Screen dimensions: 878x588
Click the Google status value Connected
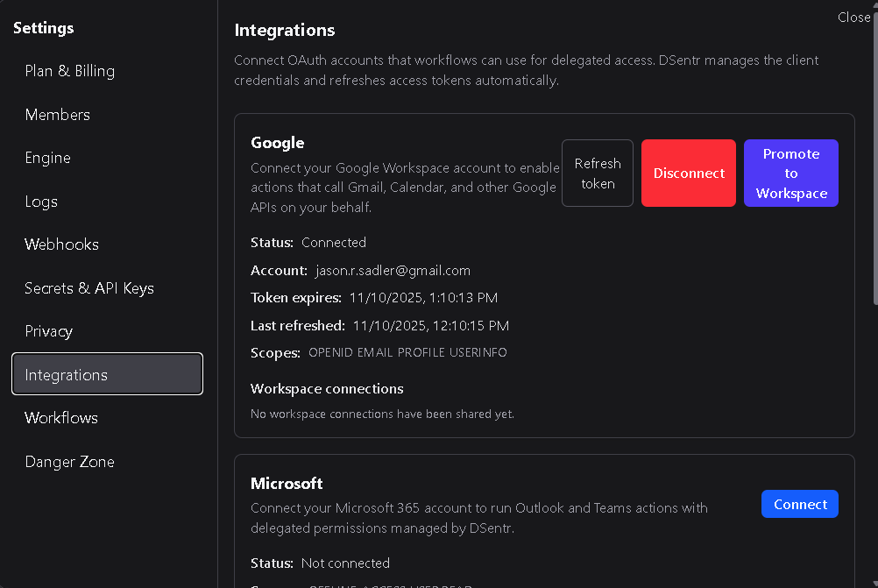[334, 243]
